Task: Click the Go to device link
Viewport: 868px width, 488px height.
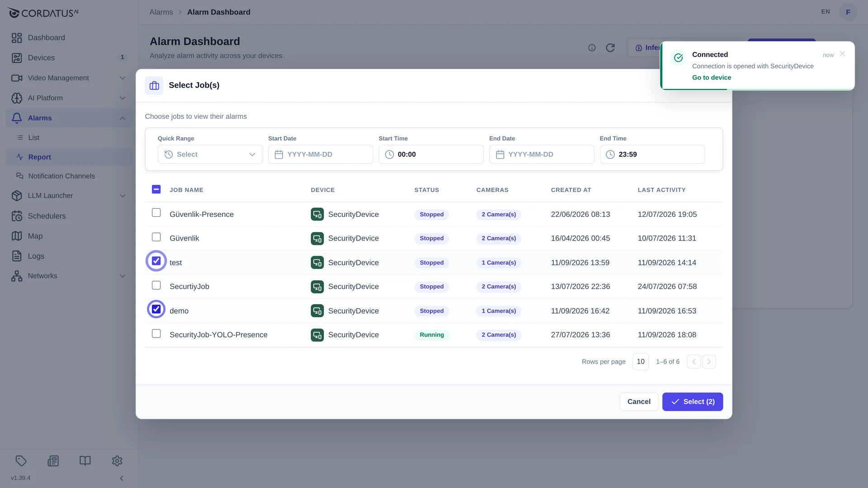Action: click(712, 78)
